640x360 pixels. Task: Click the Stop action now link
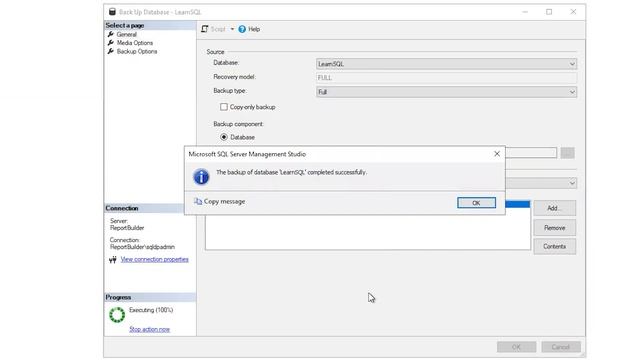(x=149, y=329)
